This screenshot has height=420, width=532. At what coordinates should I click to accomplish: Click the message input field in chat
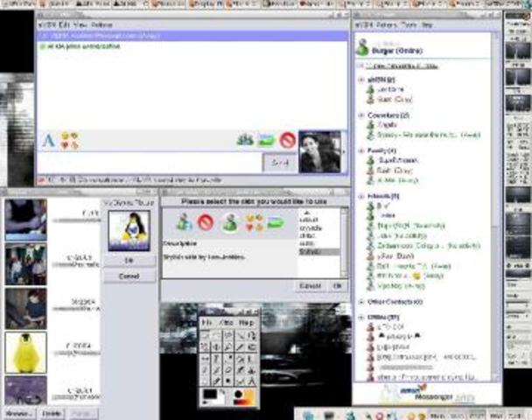(x=150, y=163)
